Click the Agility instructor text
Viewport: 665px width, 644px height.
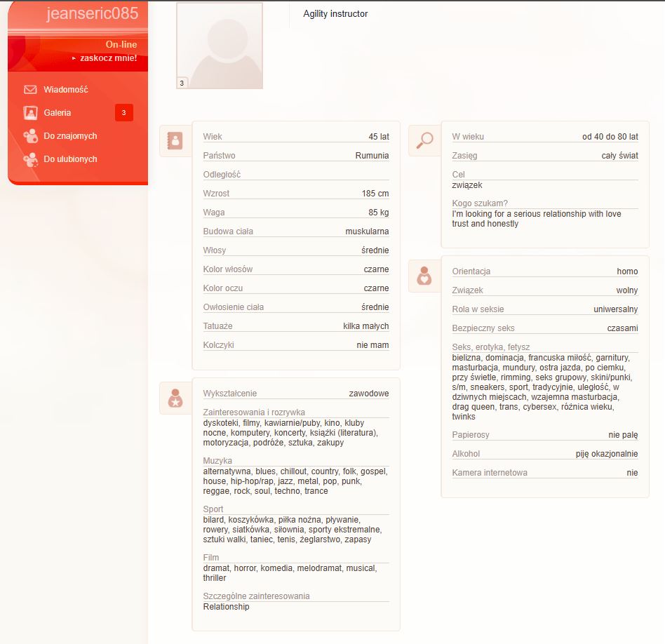(335, 13)
